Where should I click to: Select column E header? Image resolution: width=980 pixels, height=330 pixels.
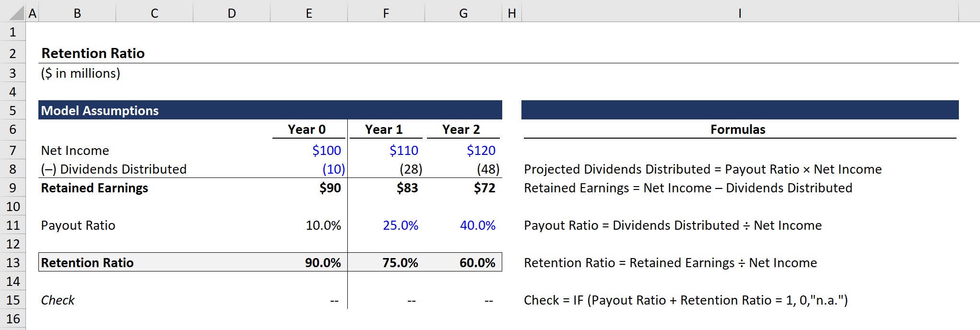pyautogui.click(x=309, y=13)
